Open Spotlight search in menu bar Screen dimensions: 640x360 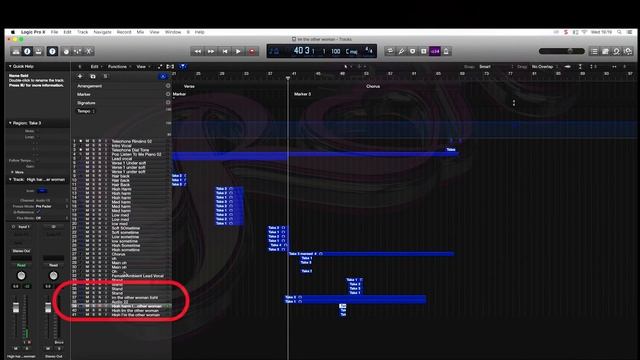619,32
